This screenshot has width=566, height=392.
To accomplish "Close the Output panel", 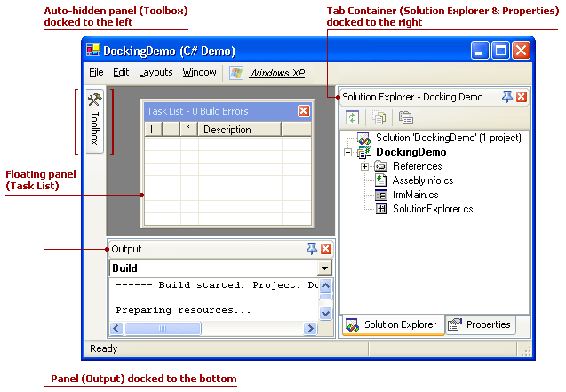I will 326,249.
